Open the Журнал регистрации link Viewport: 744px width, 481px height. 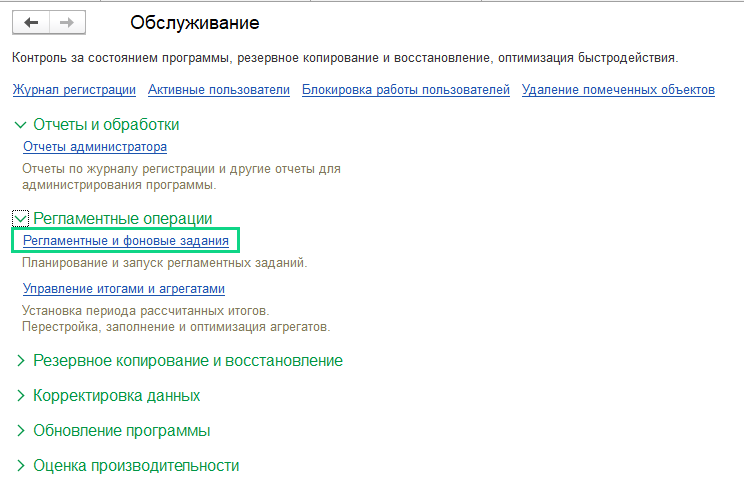pos(74,90)
